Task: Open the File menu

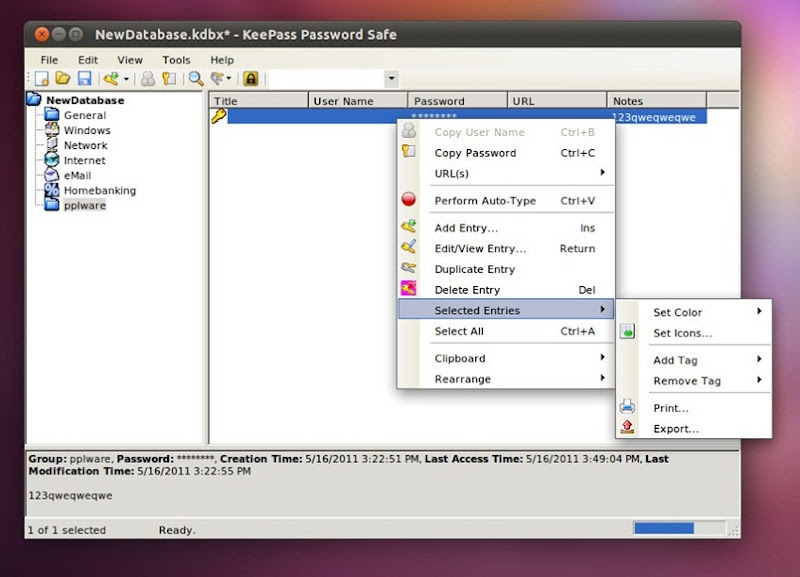Action: (49, 60)
